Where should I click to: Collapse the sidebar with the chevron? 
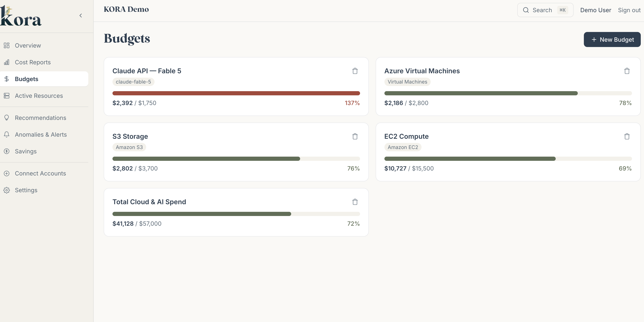(x=80, y=15)
